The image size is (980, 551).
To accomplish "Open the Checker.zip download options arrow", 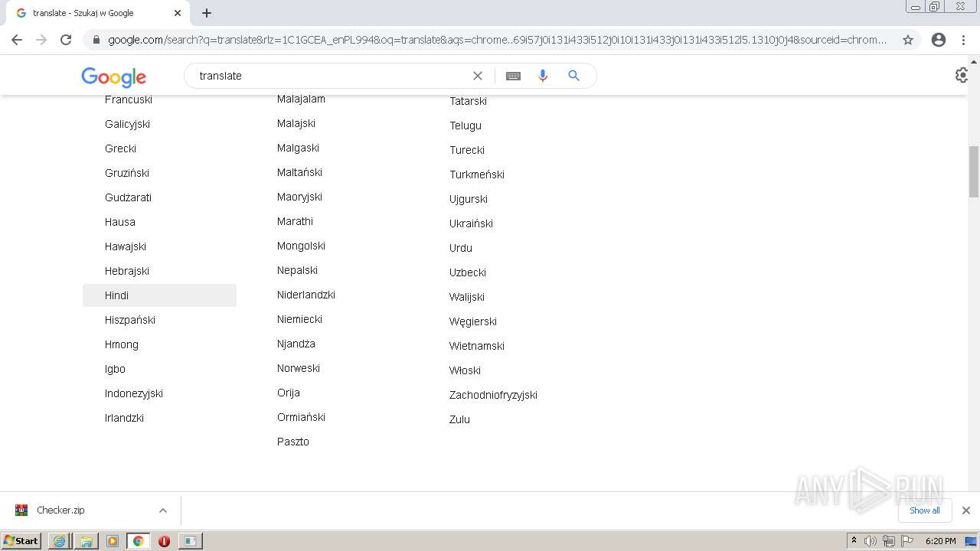I will coord(163,510).
